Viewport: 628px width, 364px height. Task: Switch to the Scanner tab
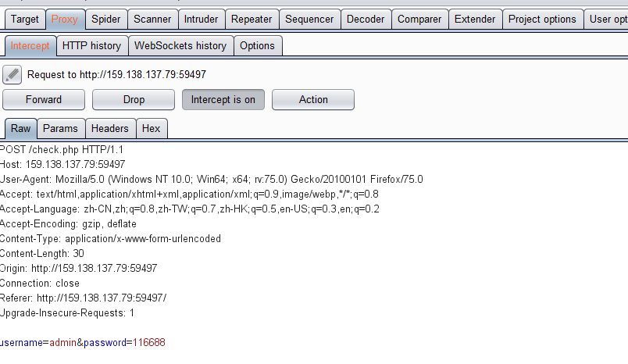152,20
